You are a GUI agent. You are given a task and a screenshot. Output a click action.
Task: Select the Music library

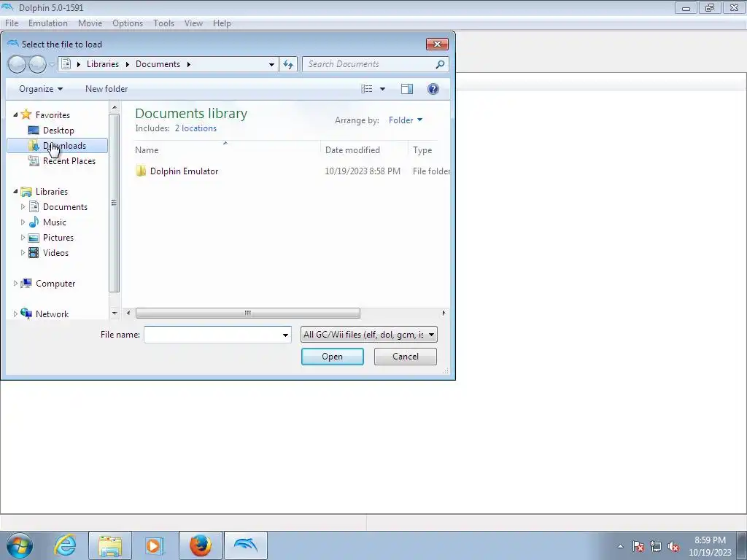click(54, 222)
